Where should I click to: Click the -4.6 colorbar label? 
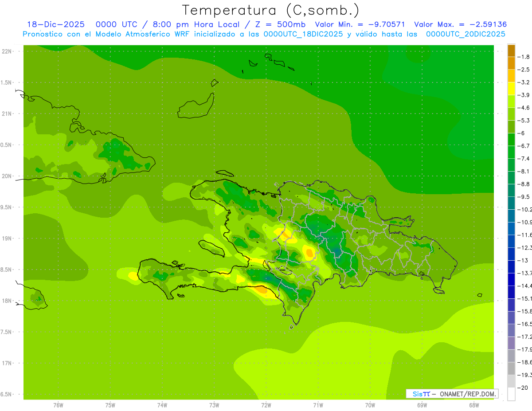point(524,108)
